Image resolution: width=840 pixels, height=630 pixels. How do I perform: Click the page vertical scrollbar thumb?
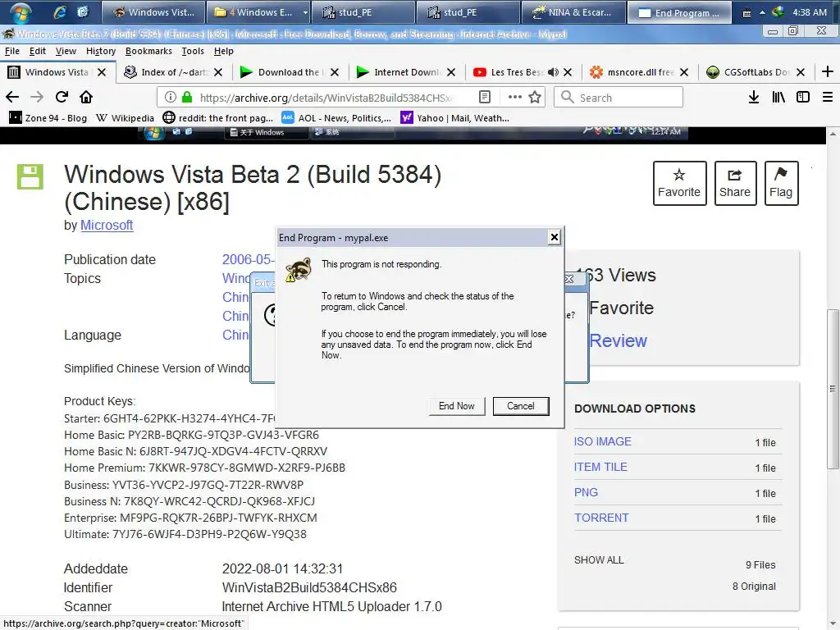pyautogui.click(x=833, y=389)
